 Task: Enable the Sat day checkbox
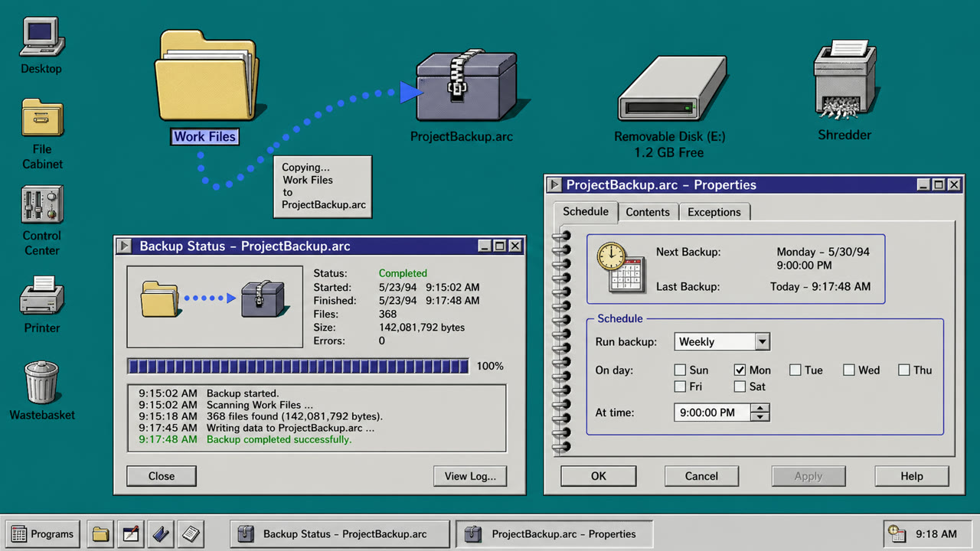[740, 386]
